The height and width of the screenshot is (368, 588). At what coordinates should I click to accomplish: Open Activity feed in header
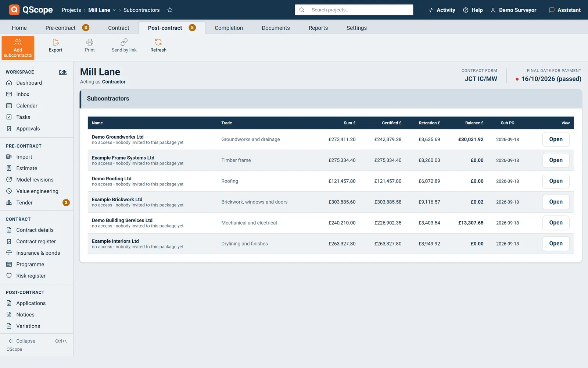441,10
